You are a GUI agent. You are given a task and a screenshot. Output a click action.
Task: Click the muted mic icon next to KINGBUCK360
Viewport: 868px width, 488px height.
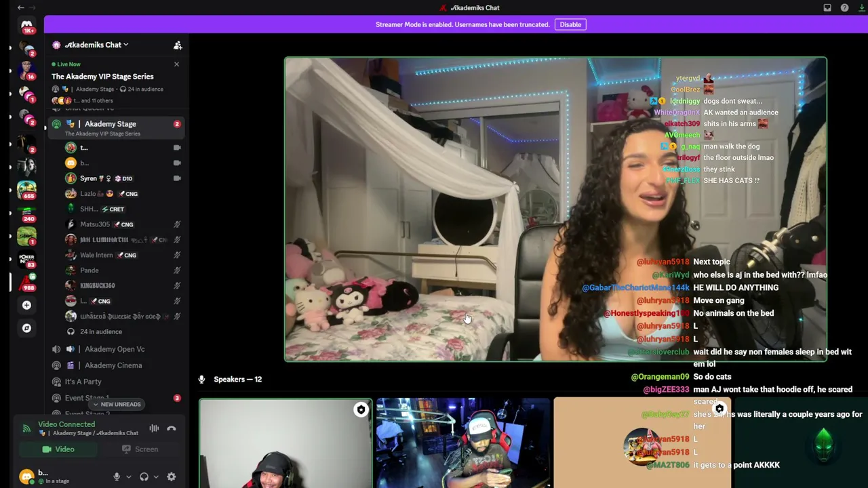tap(177, 285)
